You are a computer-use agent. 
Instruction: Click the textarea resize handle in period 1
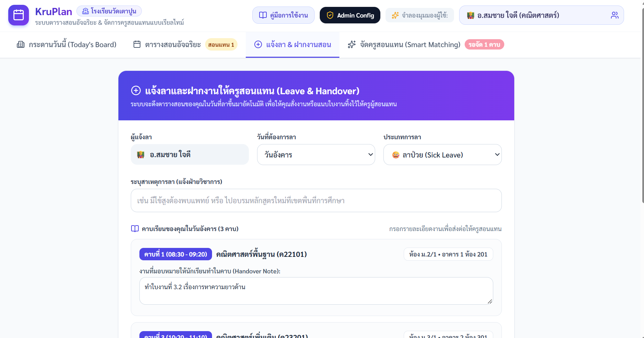pyautogui.click(x=490, y=302)
